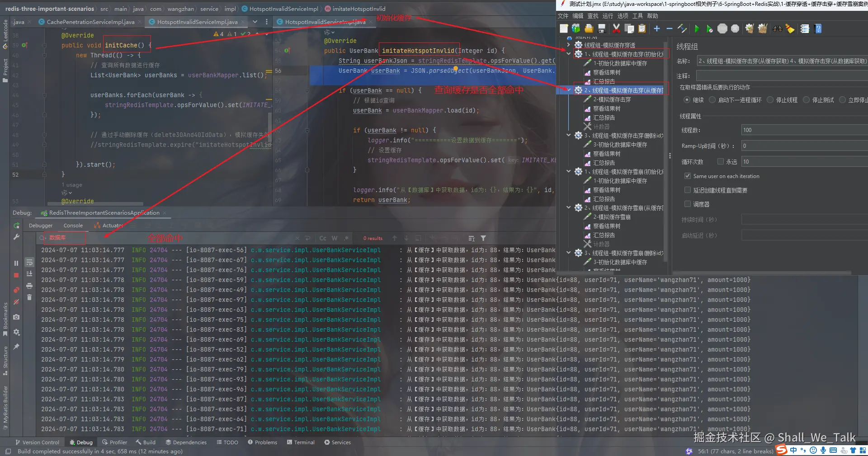Click the JMeter Clear All results icon
Viewport: 868px width, 456px height.
pyautogui.click(x=763, y=28)
